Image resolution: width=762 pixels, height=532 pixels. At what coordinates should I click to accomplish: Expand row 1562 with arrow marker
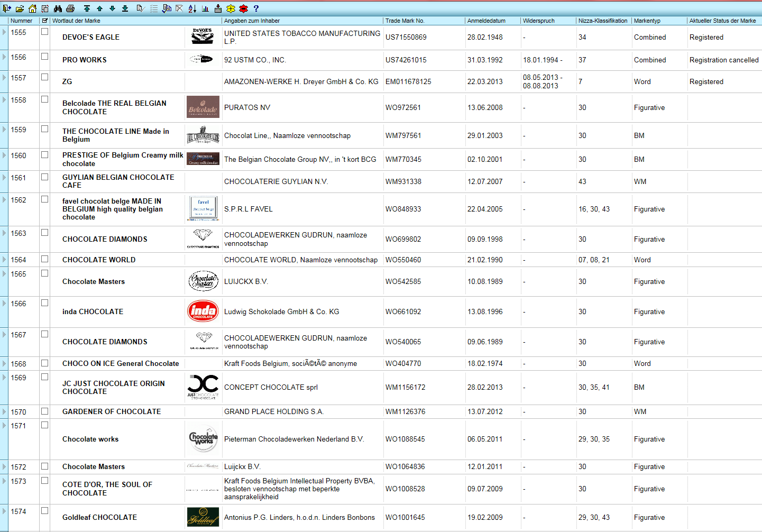tap(4, 199)
